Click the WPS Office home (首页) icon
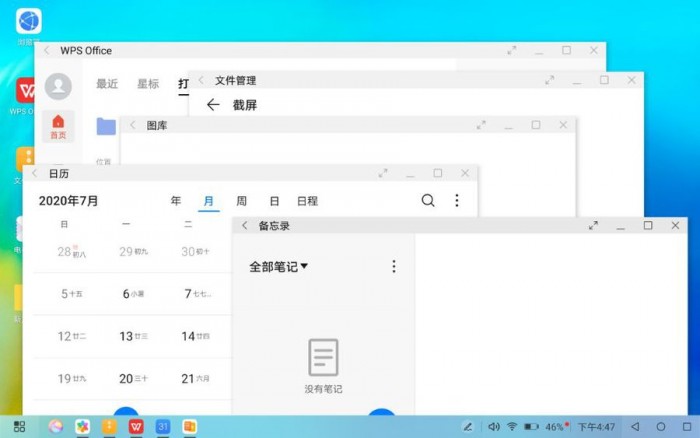This screenshot has height=438, width=700. click(58, 126)
